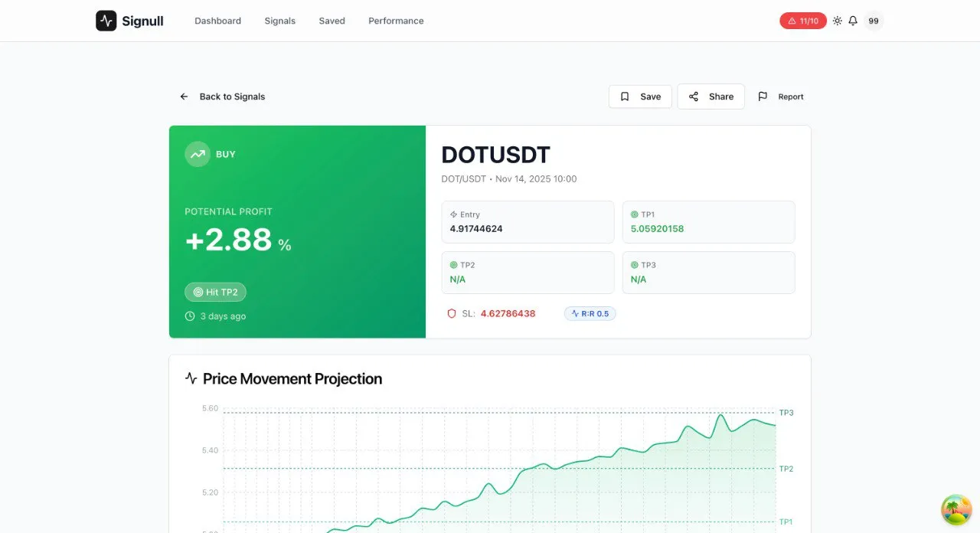Click the TP3 line label on chart
This screenshot has width=980, height=533.
(786, 413)
